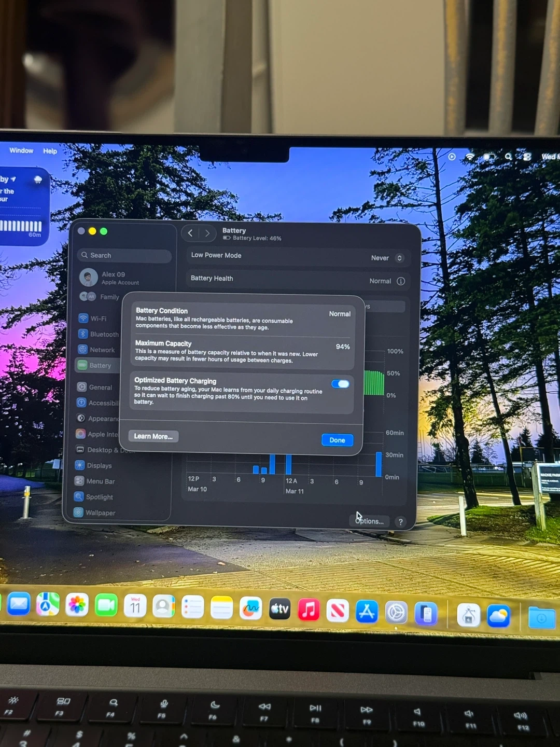Open the Window menu

coord(21,150)
